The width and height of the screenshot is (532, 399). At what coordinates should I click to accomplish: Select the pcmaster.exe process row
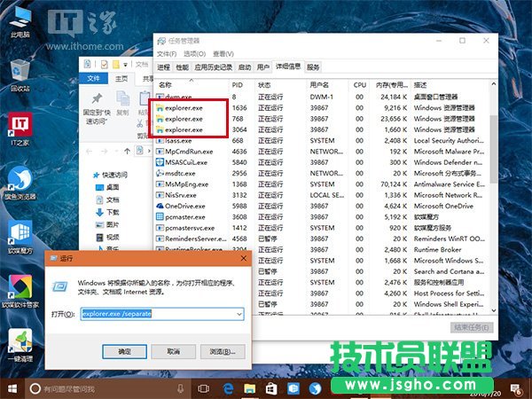point(321,217)
